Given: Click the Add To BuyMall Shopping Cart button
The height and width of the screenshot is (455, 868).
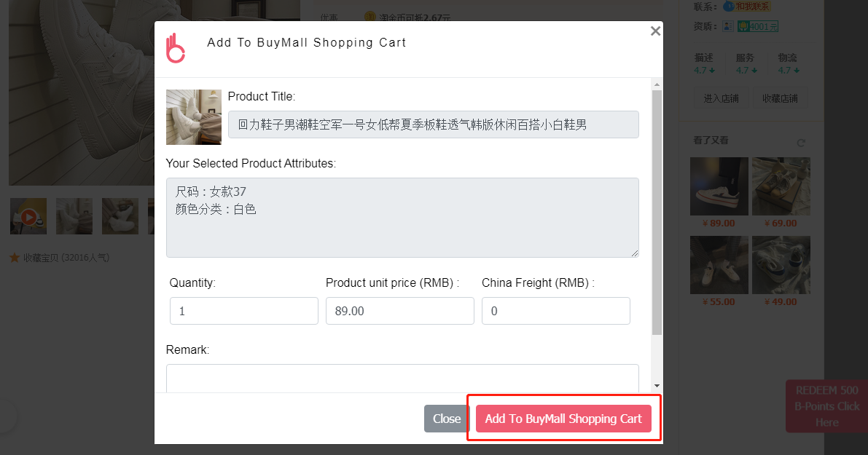Looking at the screenshot, I should (x=563, y=419).
